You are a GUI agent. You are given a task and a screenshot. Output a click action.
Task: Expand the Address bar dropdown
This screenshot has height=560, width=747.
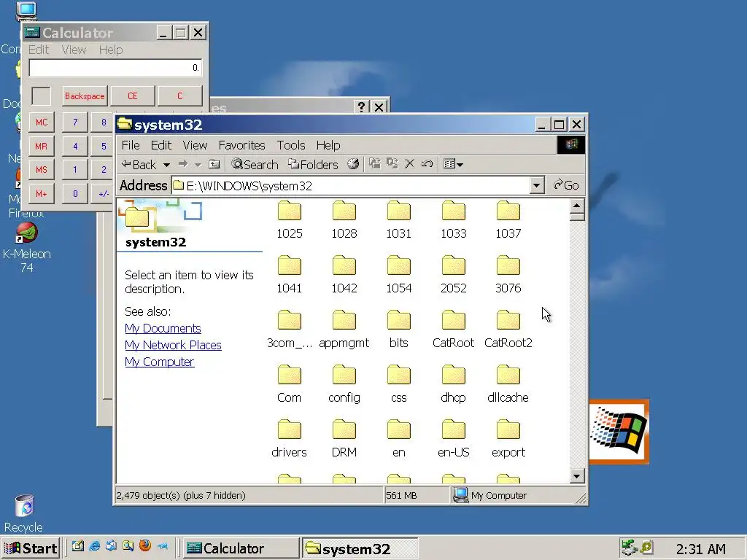point(536,185)
